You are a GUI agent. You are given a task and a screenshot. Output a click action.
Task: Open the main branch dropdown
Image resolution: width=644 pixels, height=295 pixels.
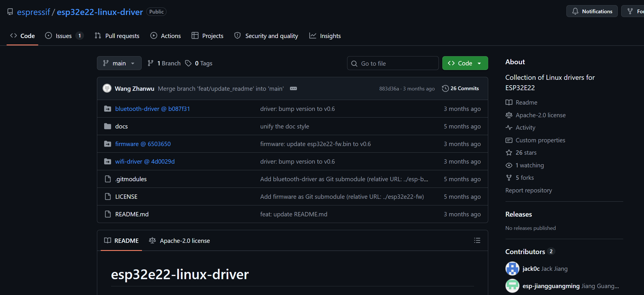119,63
